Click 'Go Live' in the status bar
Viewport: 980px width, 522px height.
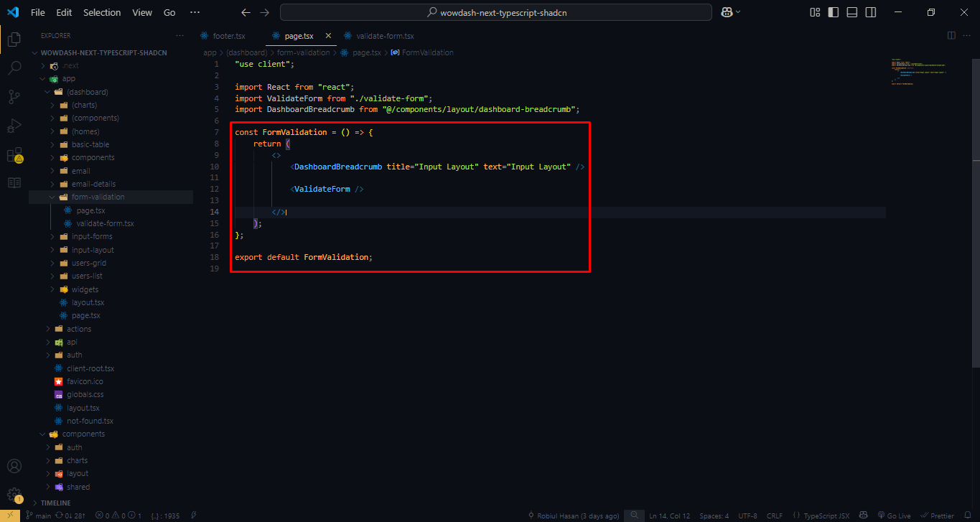[x=894, y=515]
